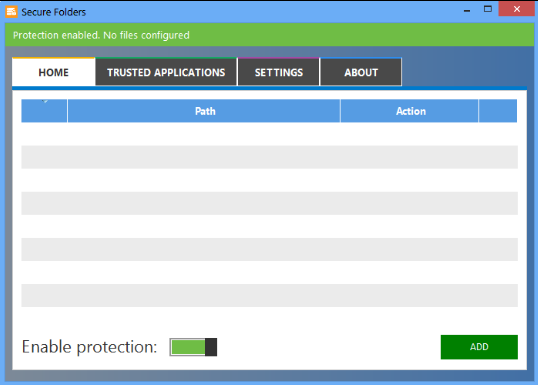Click the first column header with sort arrow

44,111
